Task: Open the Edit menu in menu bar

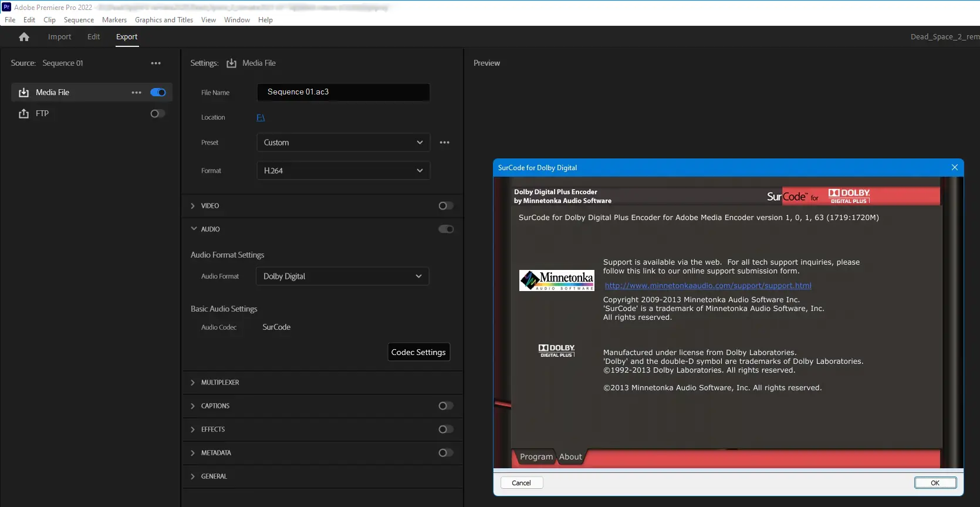Action: point(29,20)
